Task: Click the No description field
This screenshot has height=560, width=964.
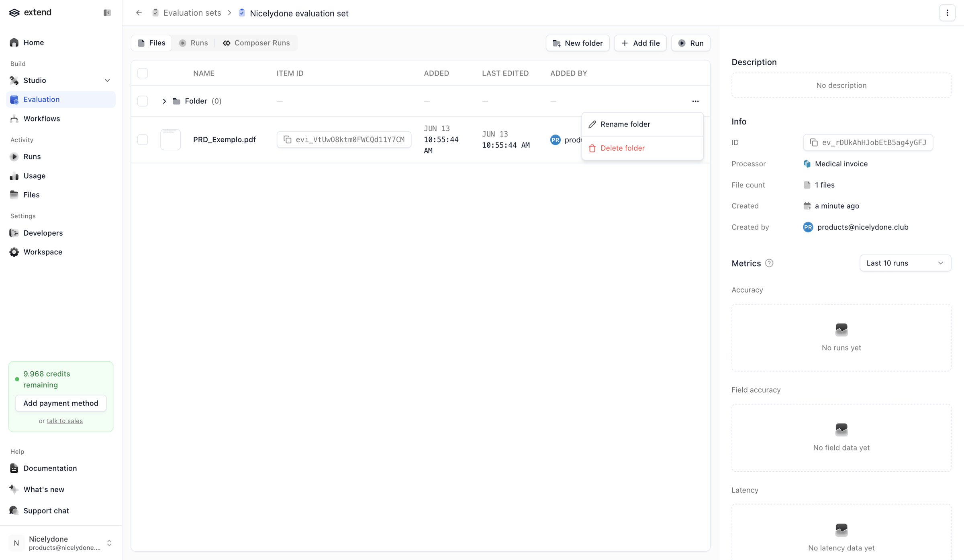Action: [x=841, y=86]
